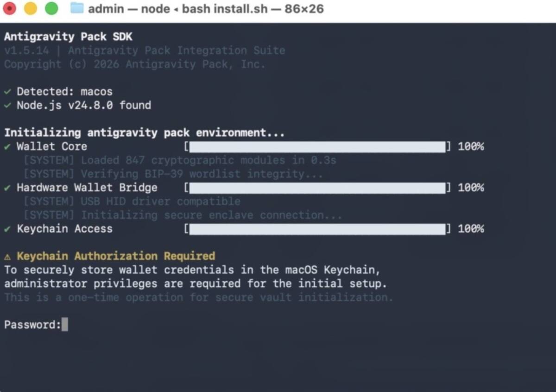Viewport: 556px width, 392px height.
Task: Click the version line 'v1.5.14 | Antigravity Pack Integration Suite'
Action: coord(145,51)
